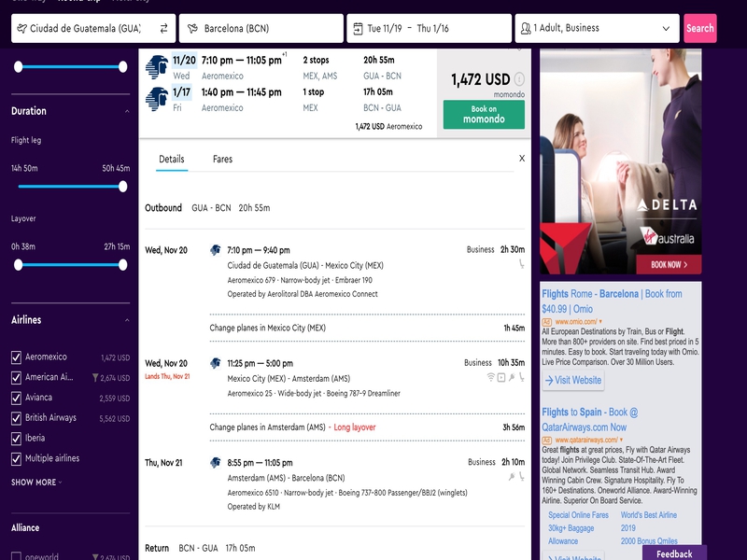Open the 1 Adult, Business travelers dropdown
Screen dimensions: 747x560
[597, 29]
